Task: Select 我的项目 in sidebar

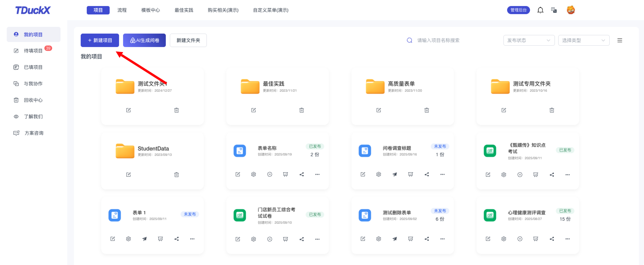Action: [34, 35]
